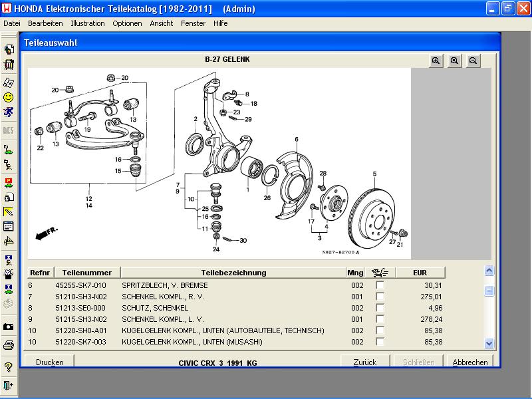Check the cart box for SPRITZBLECH, V. BREMSE
Viewport: 532px width, 399px height.
pos(380,285)
